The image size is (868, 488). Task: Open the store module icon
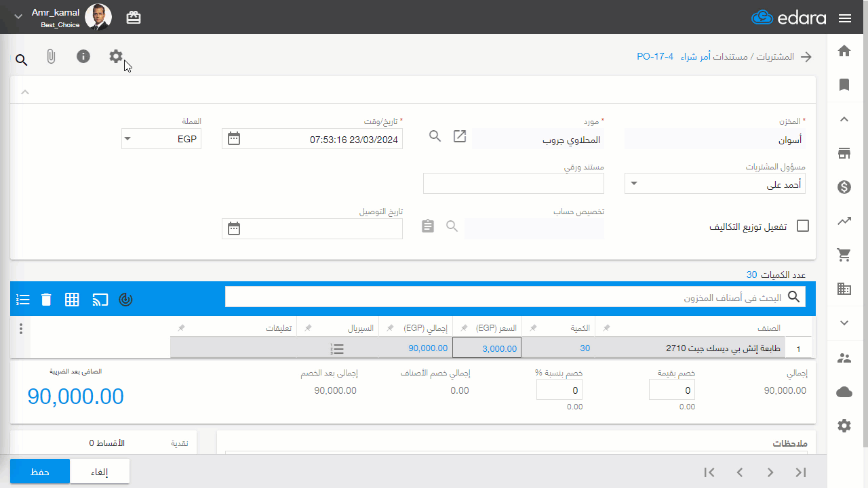coord(844,153)
